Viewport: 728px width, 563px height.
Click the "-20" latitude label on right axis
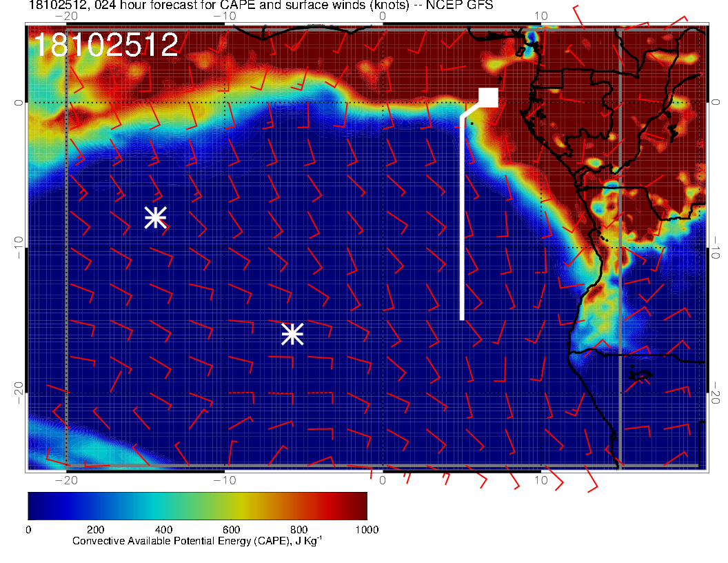(714, 393)
